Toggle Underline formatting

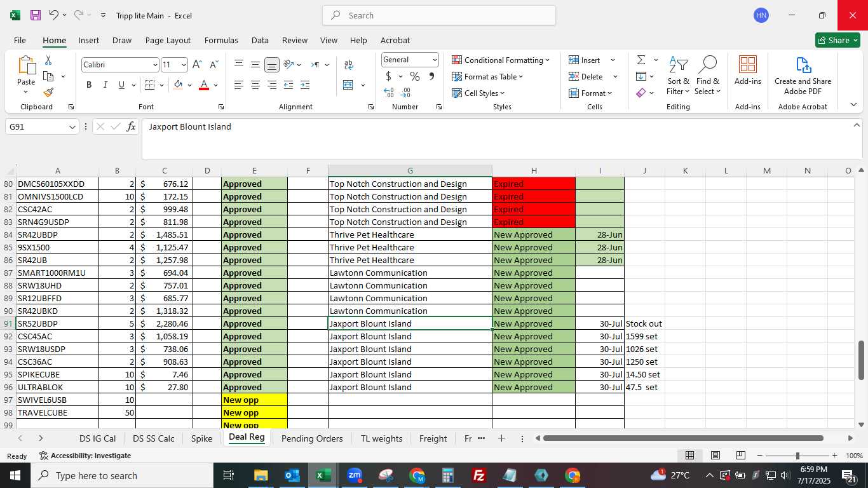121,85
